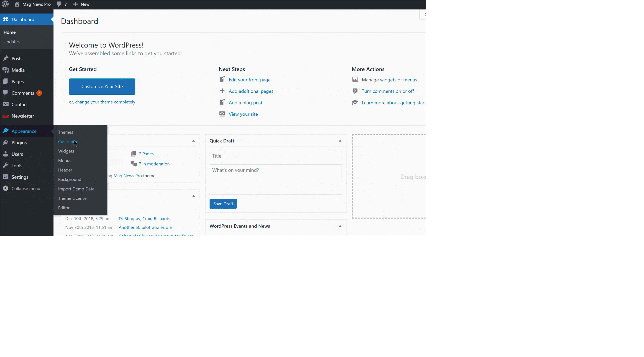644x357 pixels.
Task: Open Another 50 pilot whales die post
Action: 145,227
